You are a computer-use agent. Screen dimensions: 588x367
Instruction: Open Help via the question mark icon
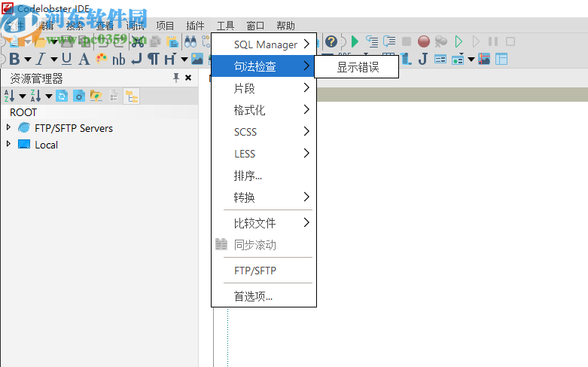[x=331, y=41]
